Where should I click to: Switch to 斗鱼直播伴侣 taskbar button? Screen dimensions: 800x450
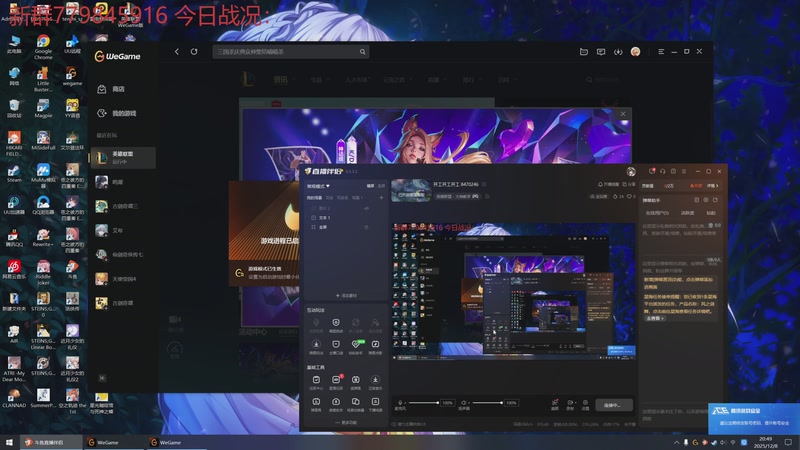click(51, 442)
